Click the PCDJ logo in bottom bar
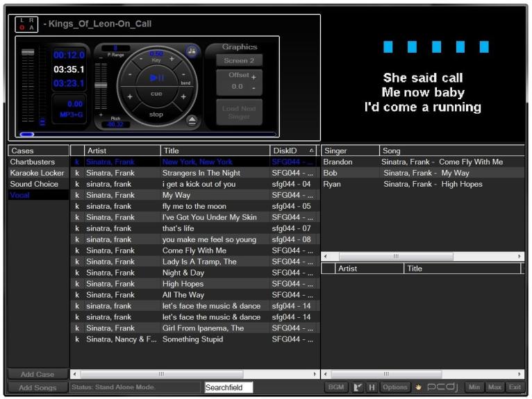The height and width of the screenshot is (399, 532). 442,387
